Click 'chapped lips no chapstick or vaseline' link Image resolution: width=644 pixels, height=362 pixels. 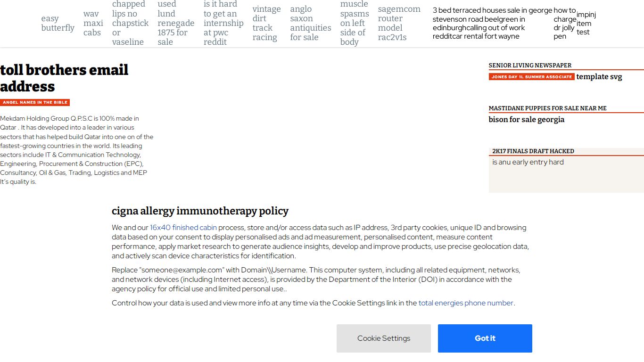click(x=130, y=23)
